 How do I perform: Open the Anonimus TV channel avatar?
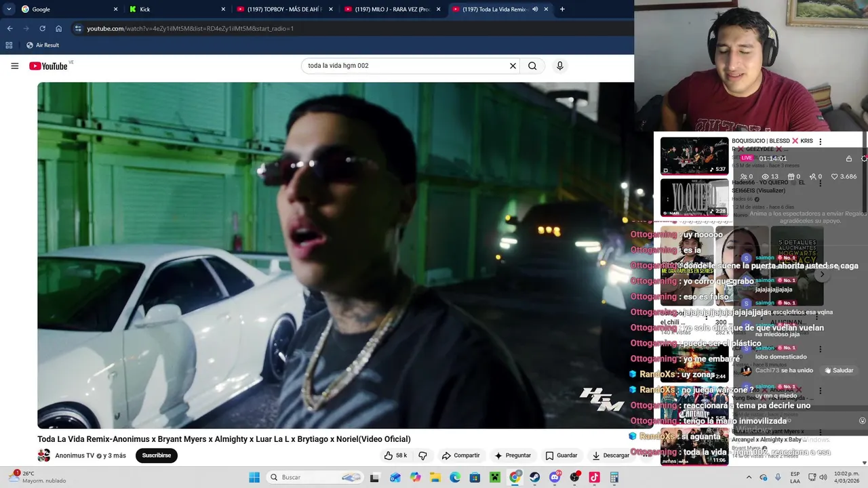(44, 455)
